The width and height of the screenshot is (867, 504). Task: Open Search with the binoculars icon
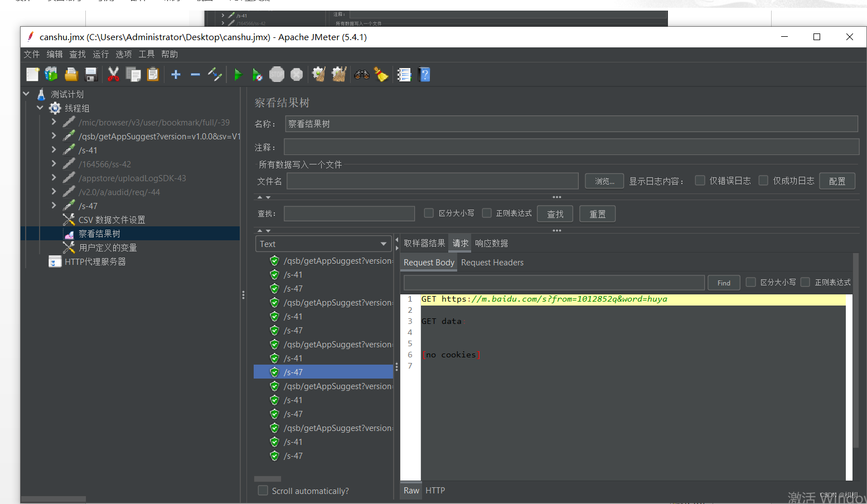[362, 74]
